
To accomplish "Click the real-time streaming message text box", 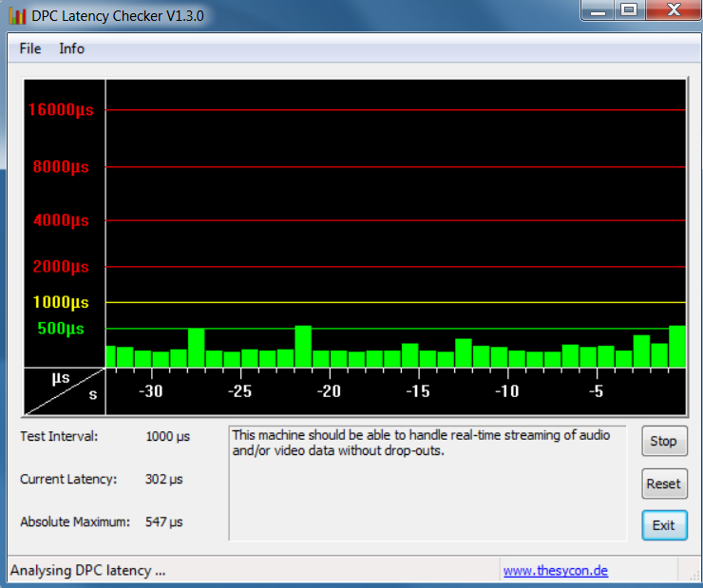I will pyautogui.click(x=427, y=484).
